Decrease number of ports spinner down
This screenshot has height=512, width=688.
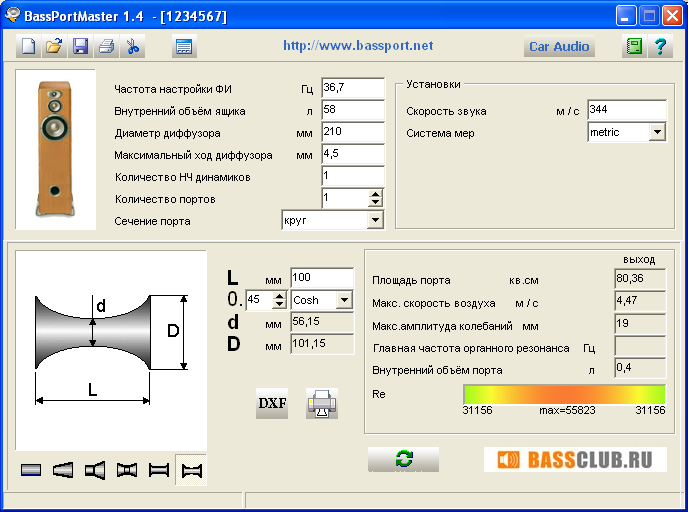coord(375,202)
